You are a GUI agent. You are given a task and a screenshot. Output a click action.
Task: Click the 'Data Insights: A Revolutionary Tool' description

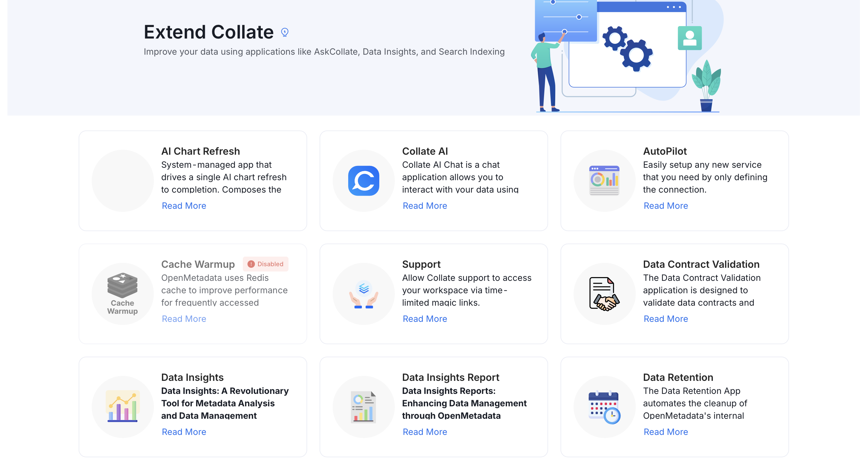(x=225, y=404)
